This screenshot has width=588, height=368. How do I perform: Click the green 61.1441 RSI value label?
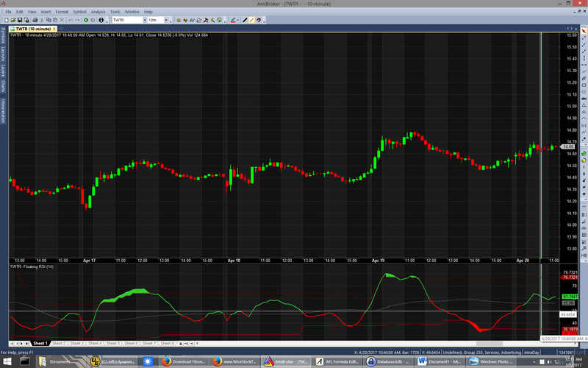point(570,297)
